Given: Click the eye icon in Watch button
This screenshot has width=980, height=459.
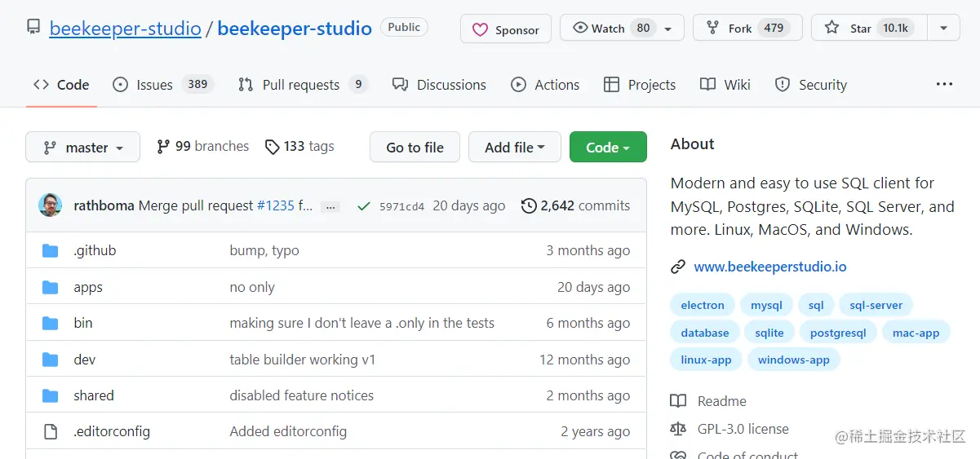Looking at the screenshot, I should coord(580,28).
